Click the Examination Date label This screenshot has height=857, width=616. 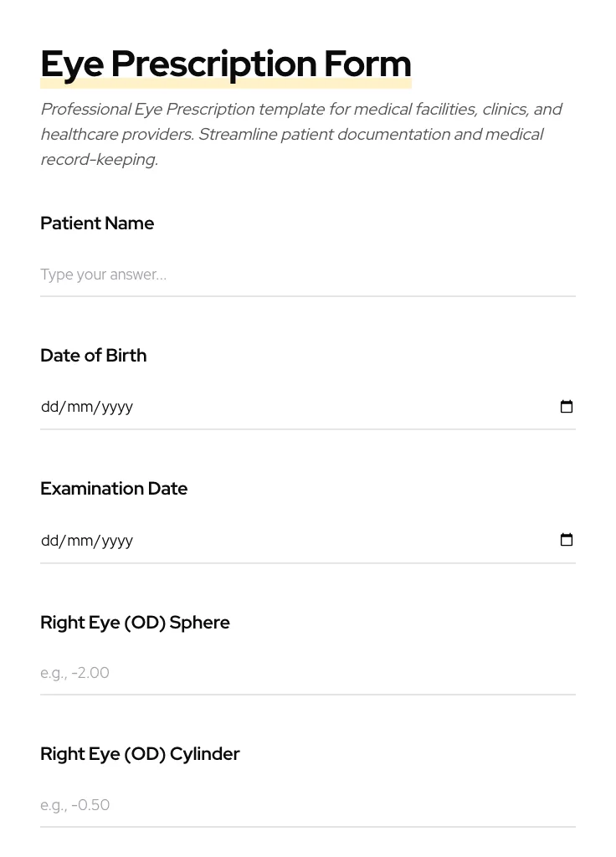114,489
